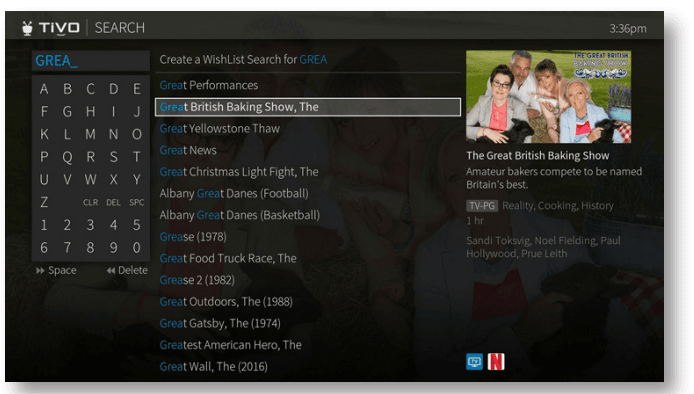Viewport: 694px width, 394px height.
Task: Select letter N key
Action: pyautogui.click(x=114, y=134)
